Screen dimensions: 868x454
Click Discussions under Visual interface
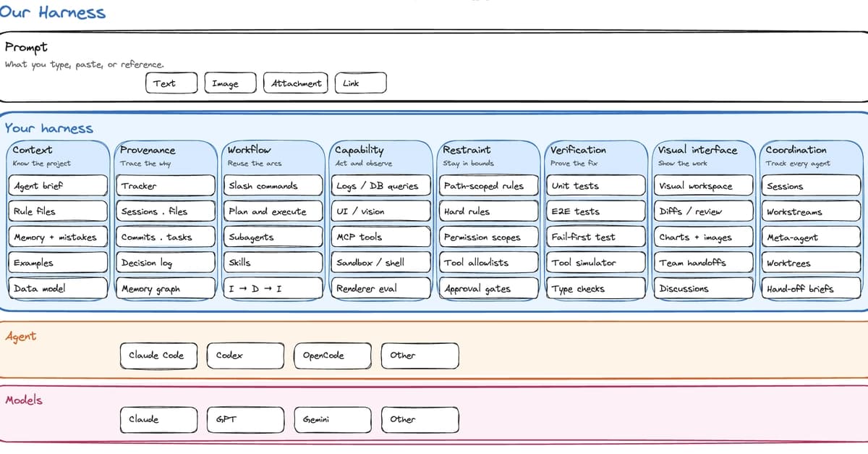coord(704,288)
